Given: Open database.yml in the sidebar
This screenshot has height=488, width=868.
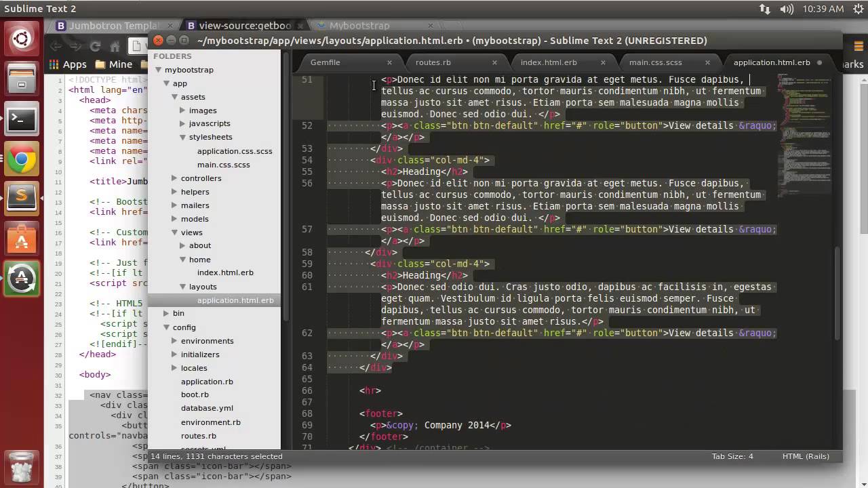Looking at the screenshot, I should (x=207, y=408).
